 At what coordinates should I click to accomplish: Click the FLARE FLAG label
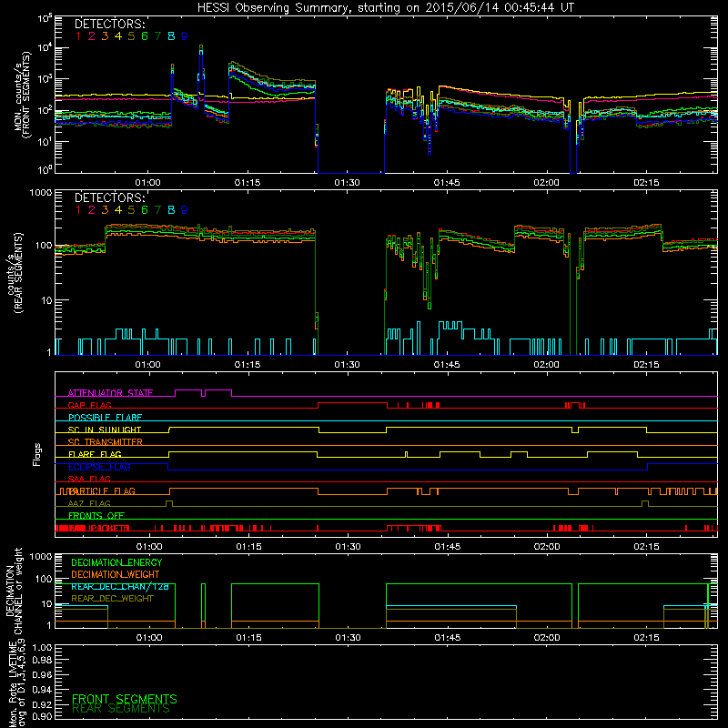(x=95, y=454)
